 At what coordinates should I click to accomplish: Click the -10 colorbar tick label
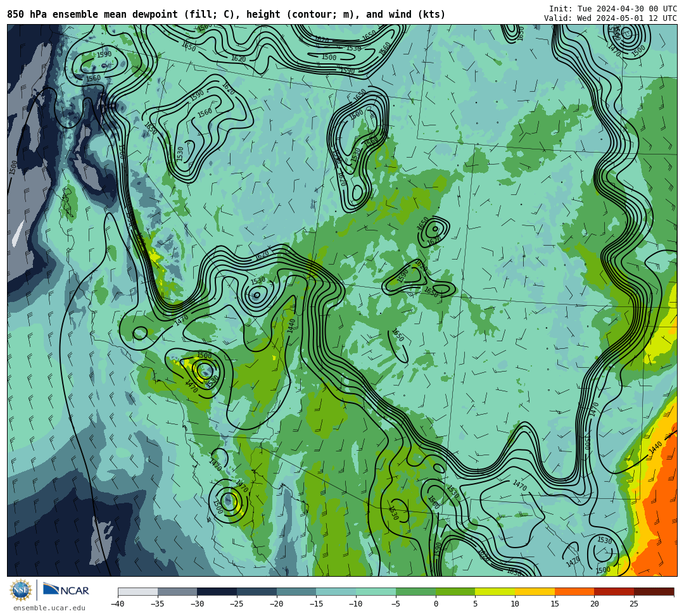(x=356, y=604)
